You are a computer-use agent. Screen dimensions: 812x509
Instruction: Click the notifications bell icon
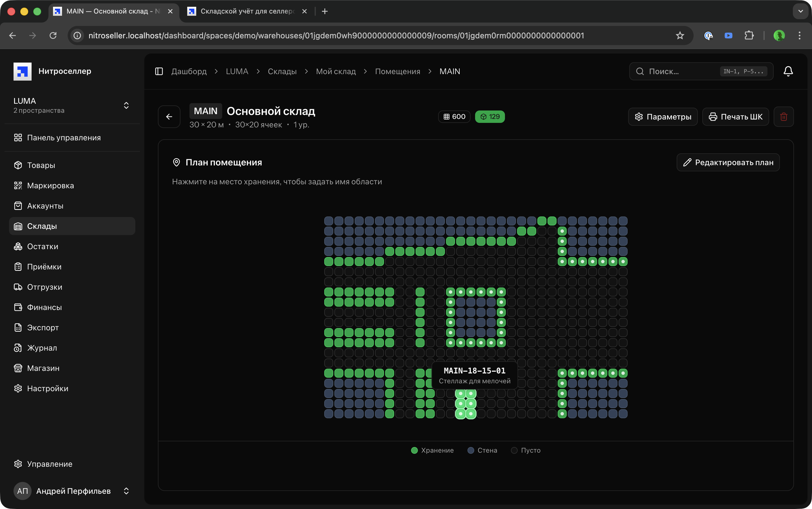pos(788,71)
